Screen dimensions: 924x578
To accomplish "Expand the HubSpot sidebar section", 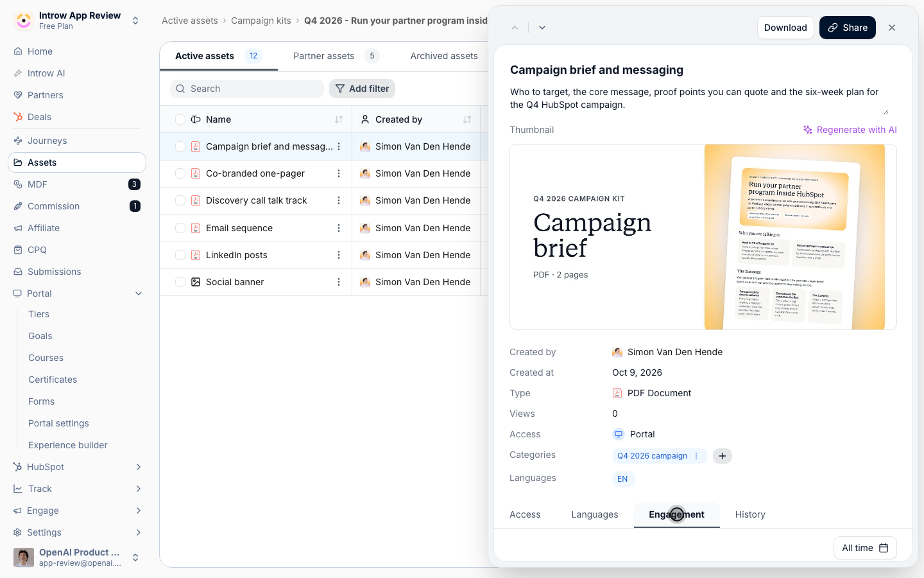I will (139, 467).
